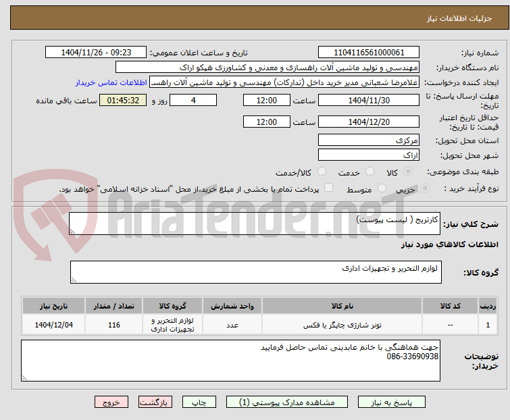Viewport: 510px width, 420px height.
Task: Click the page title جزئیات اطلاعات نیاز
Action: coord(459,18)
